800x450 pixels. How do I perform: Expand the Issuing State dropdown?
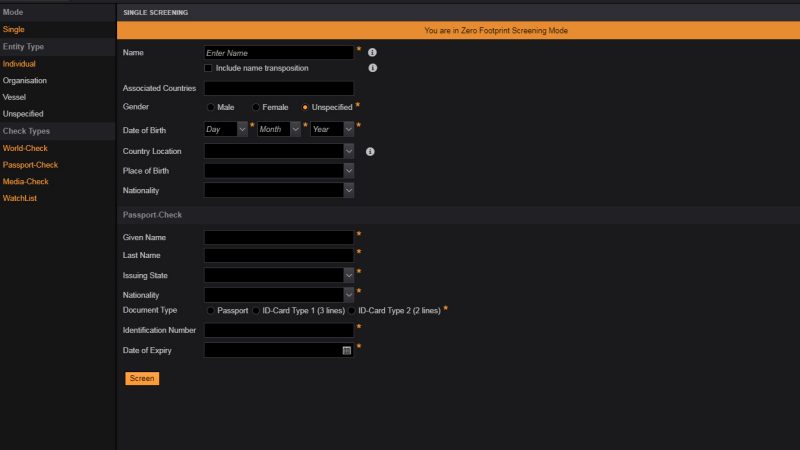click(x=348, y=274)
